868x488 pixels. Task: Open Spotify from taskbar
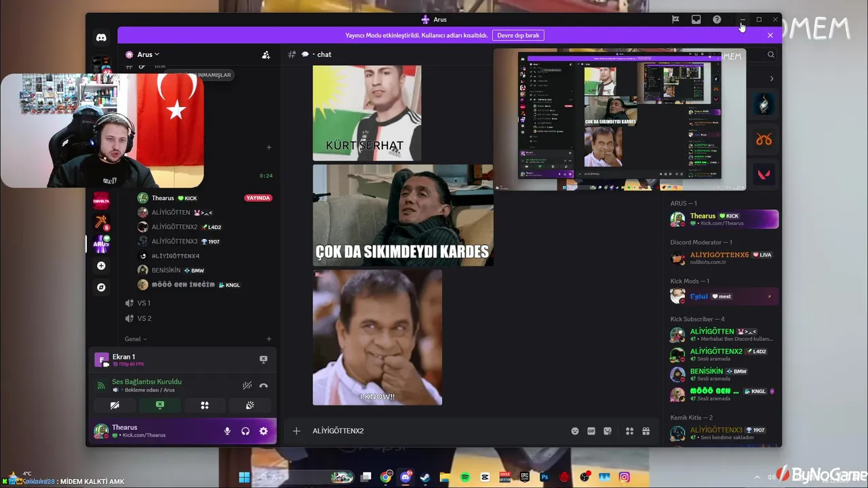(465, 477)
